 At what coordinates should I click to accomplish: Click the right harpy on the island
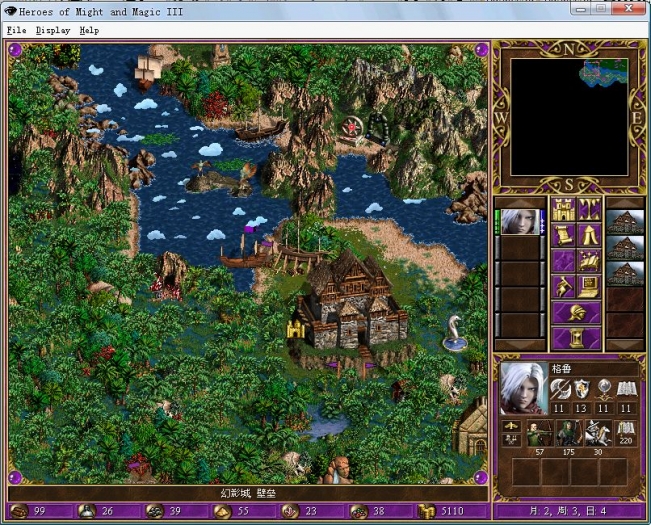point(248,171)
